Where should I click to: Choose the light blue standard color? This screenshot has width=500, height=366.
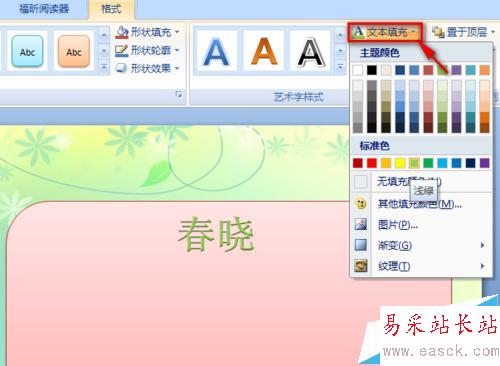coord(442,163)
